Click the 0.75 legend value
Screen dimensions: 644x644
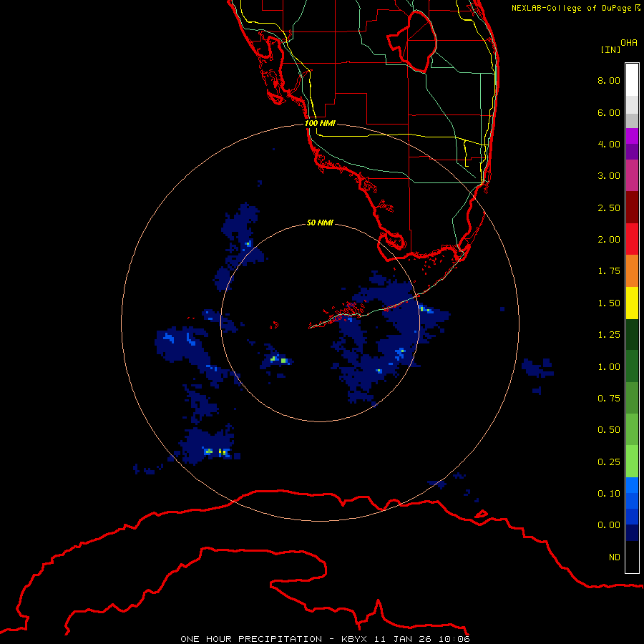(609, 399)
